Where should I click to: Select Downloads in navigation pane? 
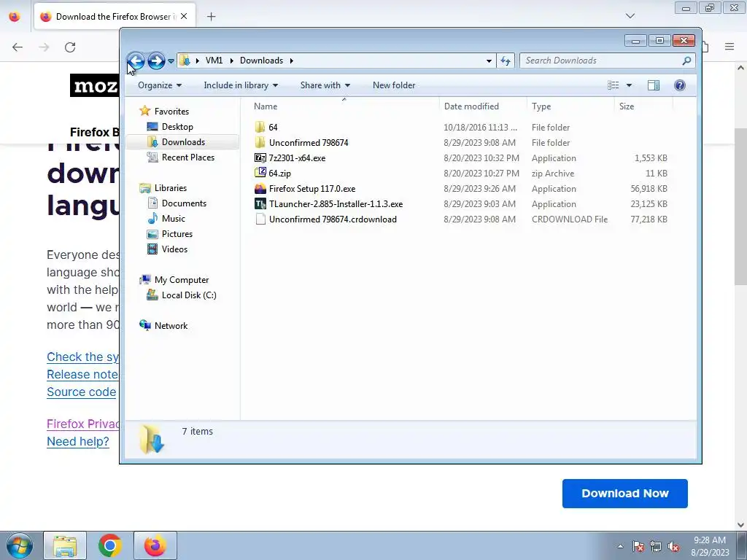pyautogui.click(x=183, y=142)
